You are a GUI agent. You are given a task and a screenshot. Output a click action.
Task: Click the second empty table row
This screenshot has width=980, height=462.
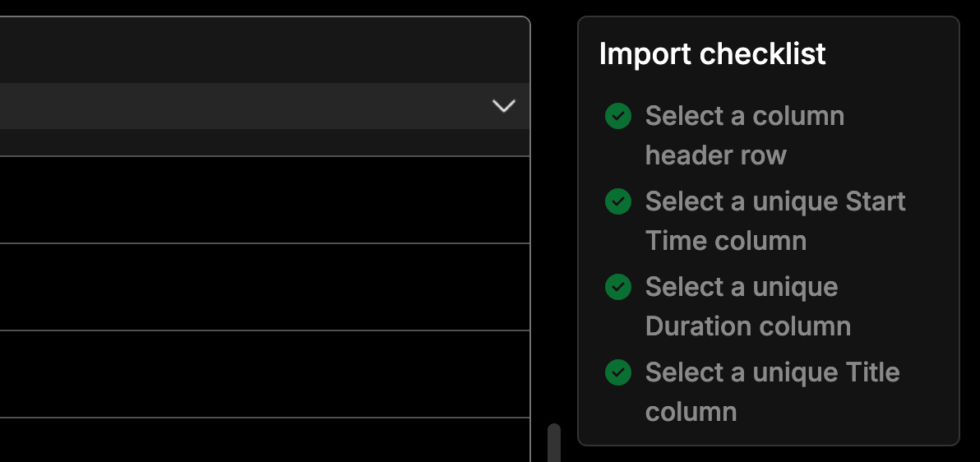(x=263, y=287)
